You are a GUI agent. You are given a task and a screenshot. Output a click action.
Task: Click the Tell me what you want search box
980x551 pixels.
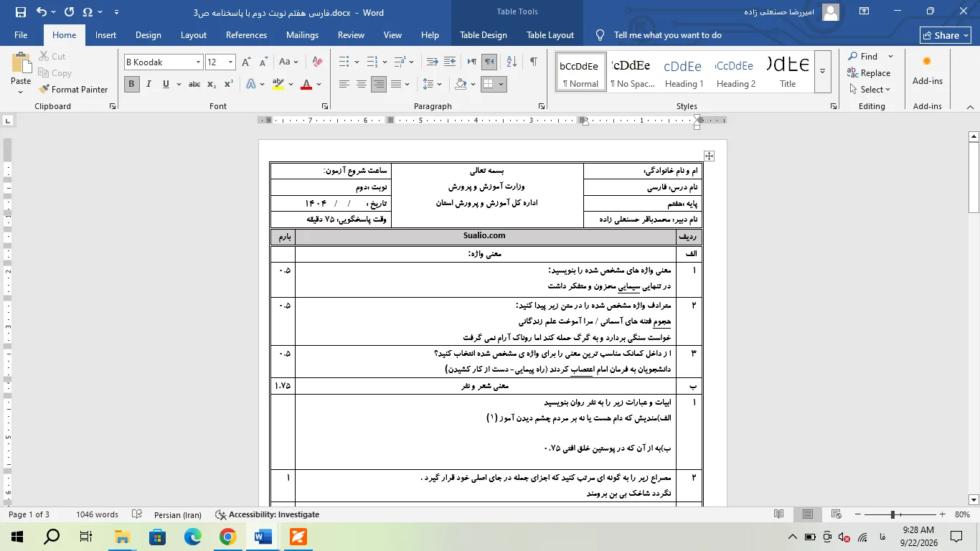pyautogui.click(x=667, y=35)
